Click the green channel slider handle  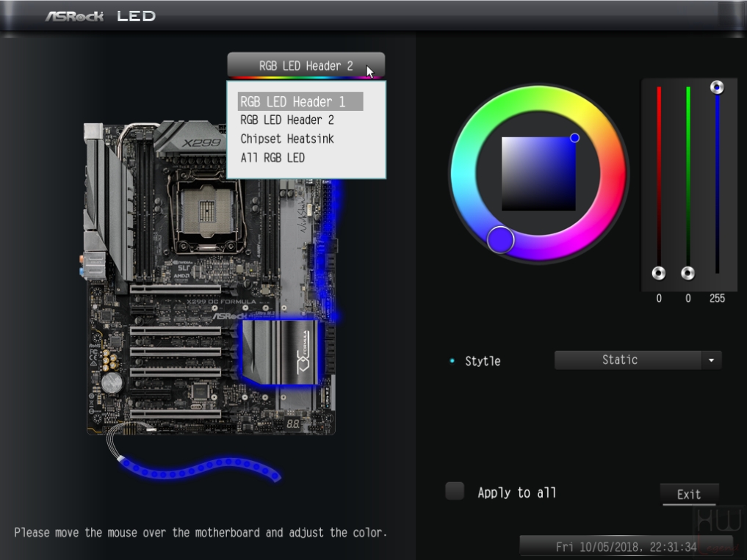688,273
